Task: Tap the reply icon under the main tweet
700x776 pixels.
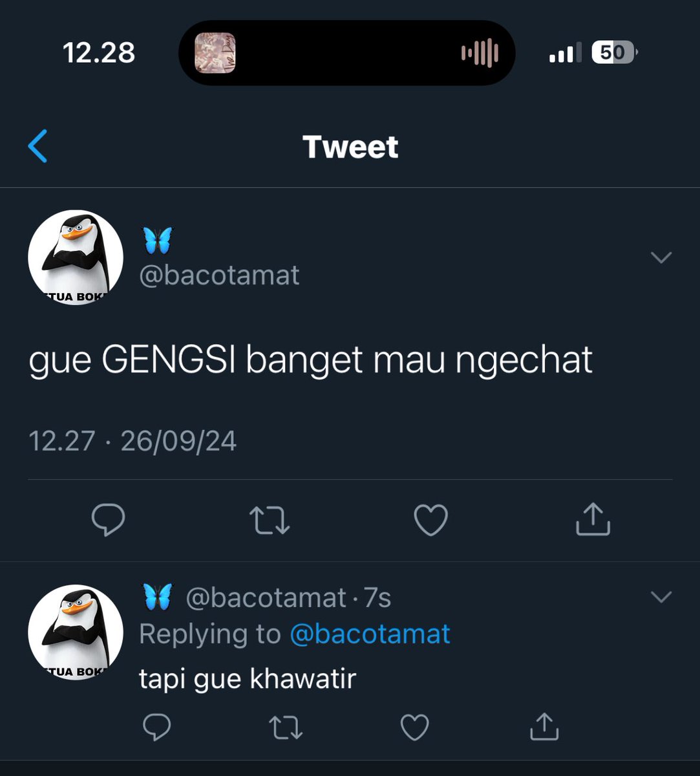Action: tap(108, 520)
